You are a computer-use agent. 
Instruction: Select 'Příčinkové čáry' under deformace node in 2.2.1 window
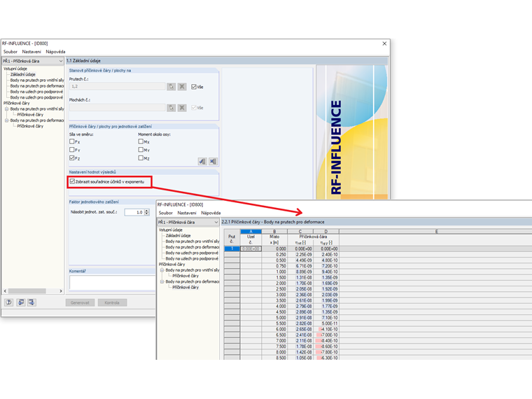[185, 288]
